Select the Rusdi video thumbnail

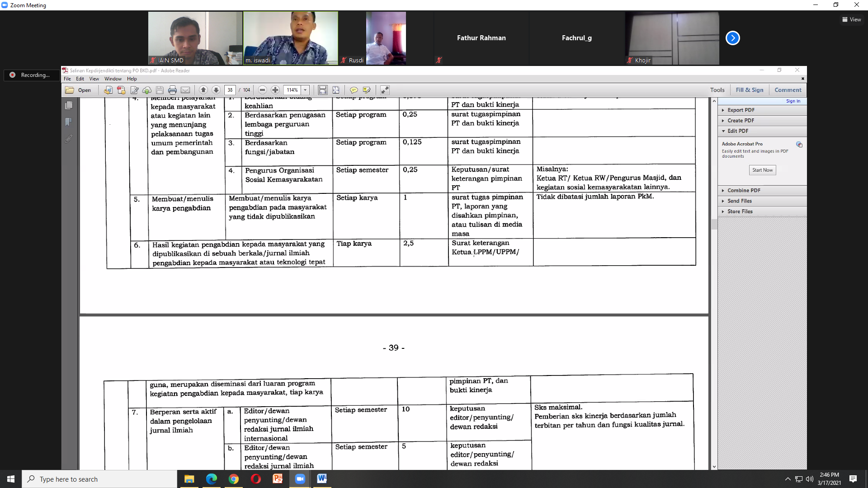(x=386, y=38)
